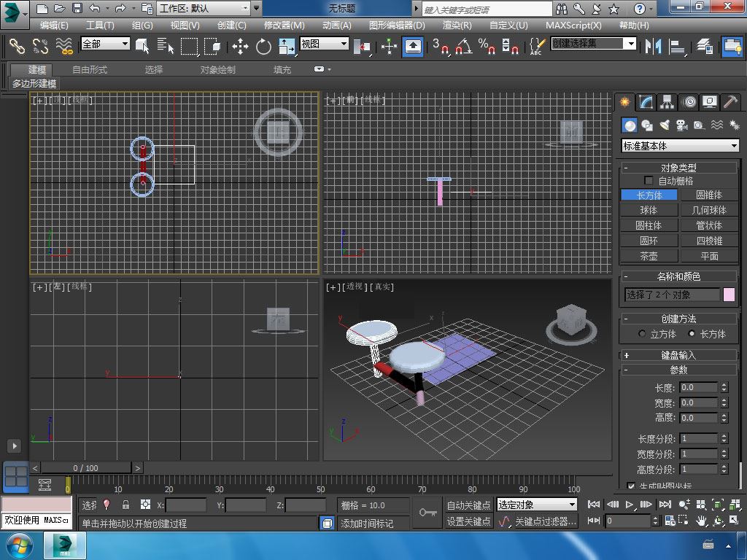The image size is (747, 560).
Task: Open the Hierarchy panel tab
Action: coord(667,102)
